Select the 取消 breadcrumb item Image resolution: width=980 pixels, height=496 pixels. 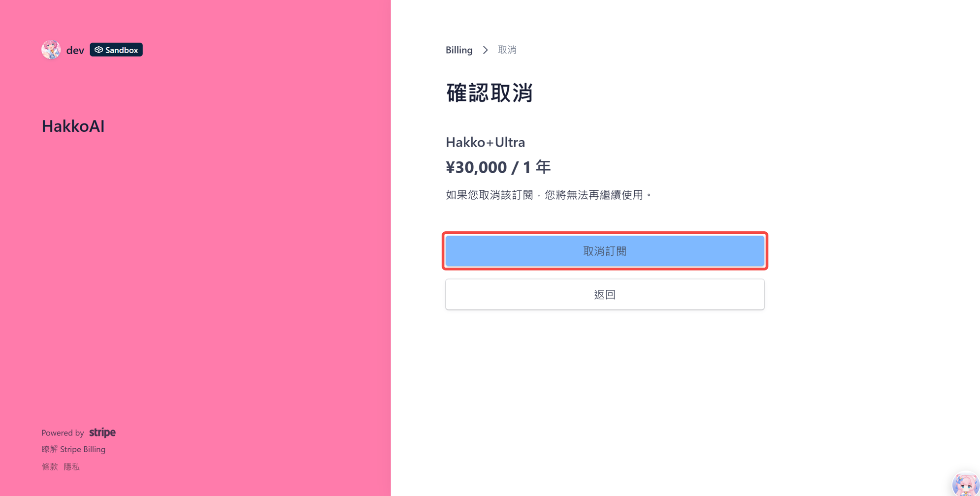(x=507, y=50)
